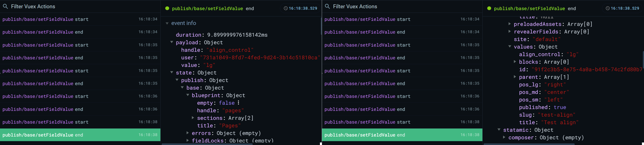Collapse the values object in the right panel
The image size is (644, 145).
coord(510,47)
